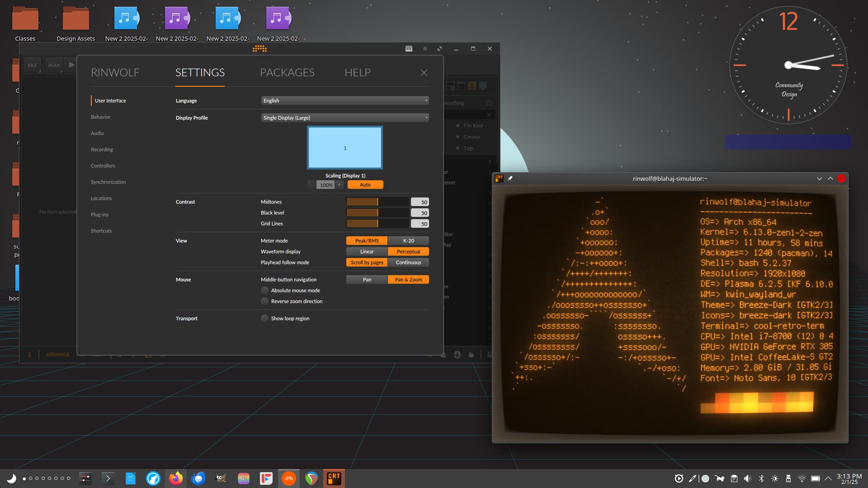This screenshot has height=488, width=868.
Task: Adjust the Midtones contrast slider
Action: coord(377,202)
